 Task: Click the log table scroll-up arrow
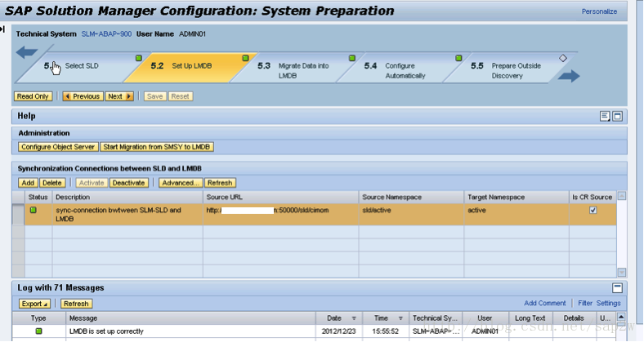click(621, 317)
